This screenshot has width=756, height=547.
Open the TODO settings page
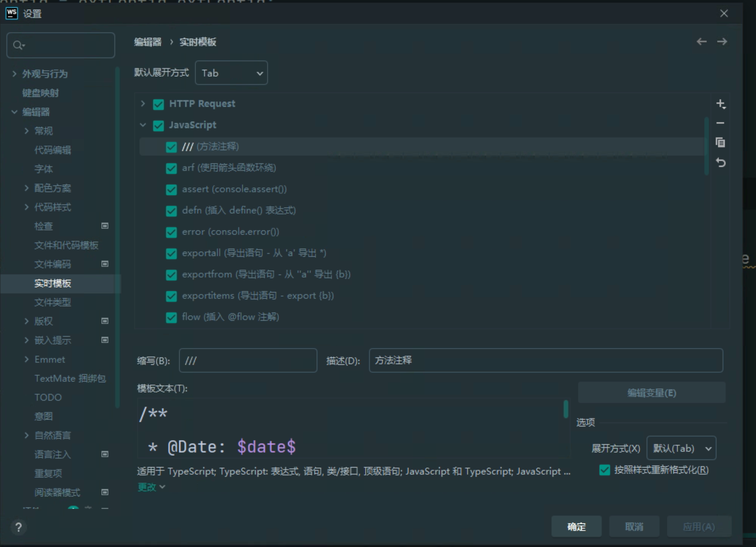coord(48,397)
